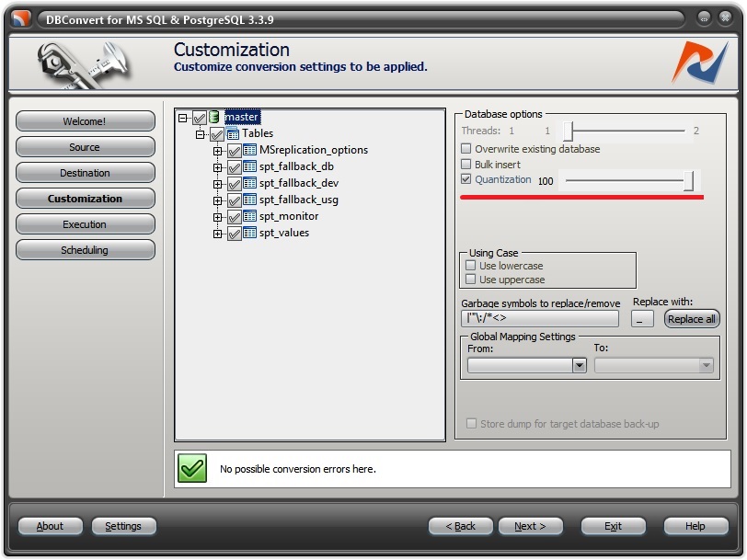747x560 pixels.
Task: Click the DBConvert logo in header
Action: tap(700, 63)
